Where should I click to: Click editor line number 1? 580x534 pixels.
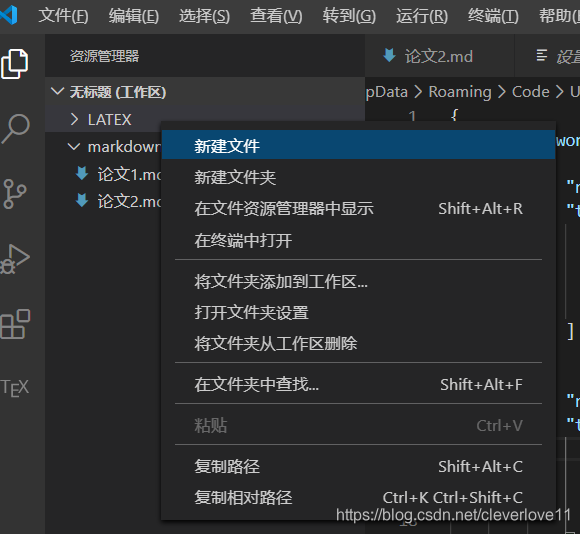(x=412, y=115)
